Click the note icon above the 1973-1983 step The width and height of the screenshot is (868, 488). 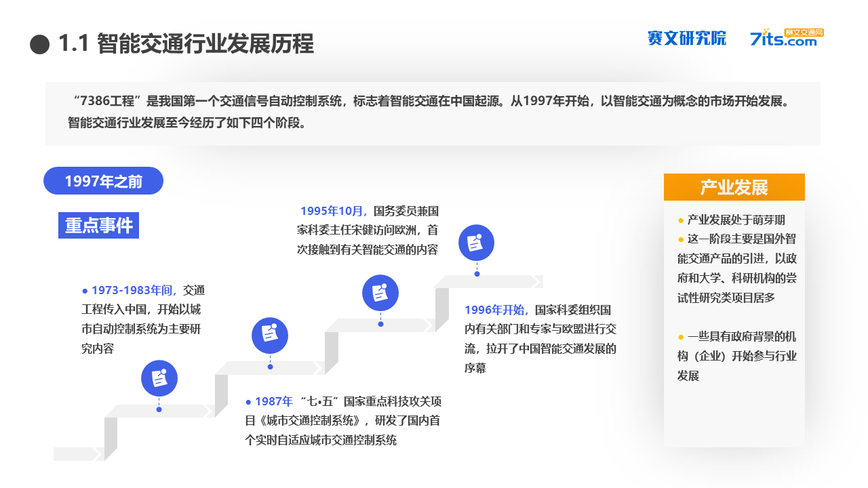159,378
